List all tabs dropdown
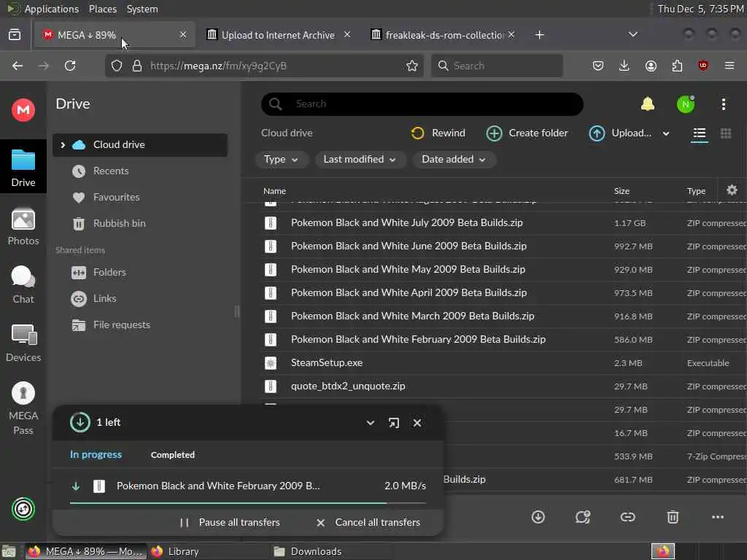The width and height of the screenshot is (747, 560). [632, 34]
